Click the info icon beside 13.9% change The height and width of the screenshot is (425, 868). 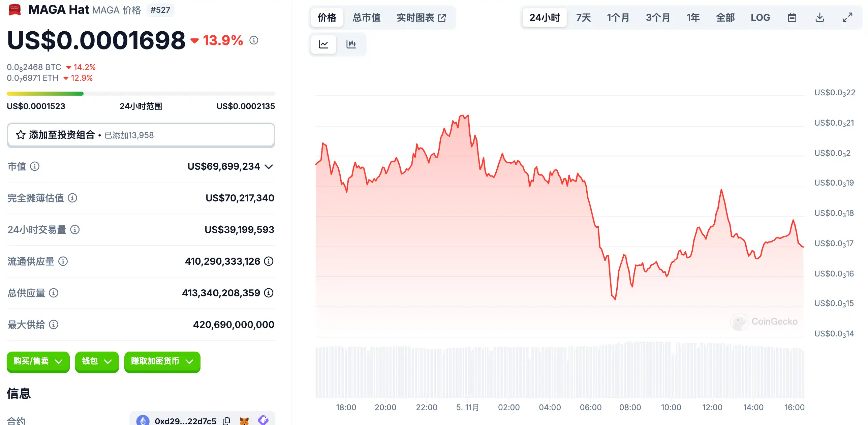tap(254, 40)
